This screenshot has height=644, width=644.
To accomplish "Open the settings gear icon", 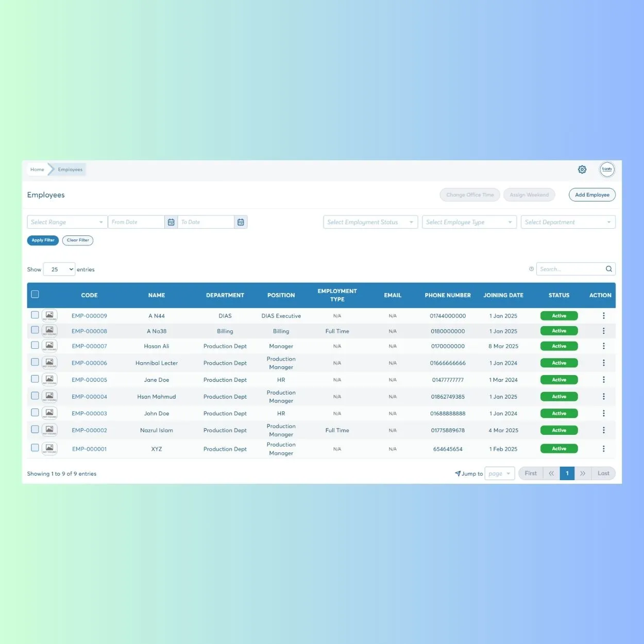I will (582, 170).
